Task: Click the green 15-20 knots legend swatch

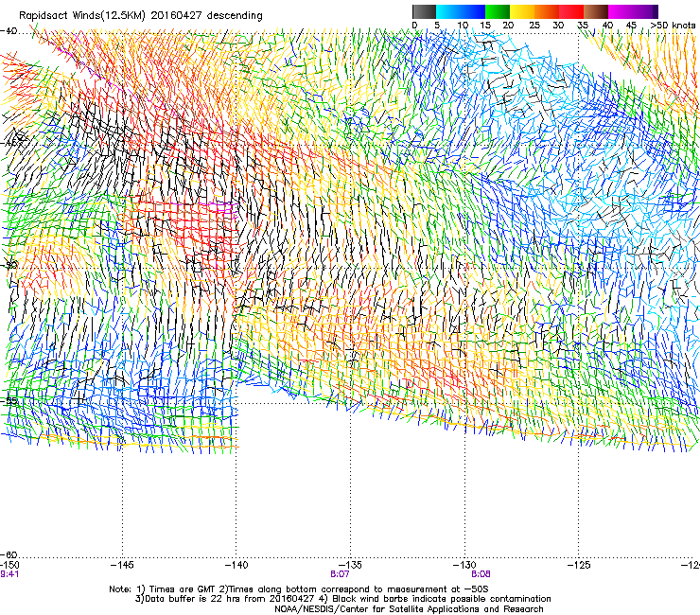Action: (498, 11)
